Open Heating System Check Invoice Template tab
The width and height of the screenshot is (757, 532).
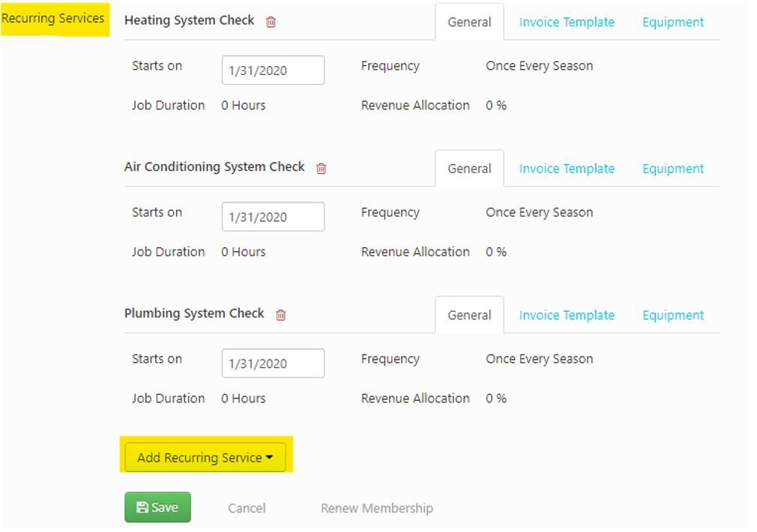(567, 22)
